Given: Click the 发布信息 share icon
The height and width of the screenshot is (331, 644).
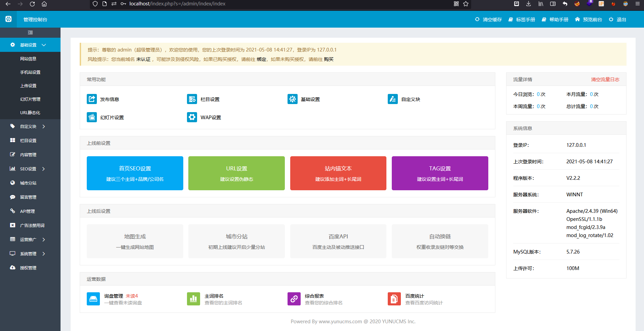Looking at the screenshot, I should tap(92, 99).
